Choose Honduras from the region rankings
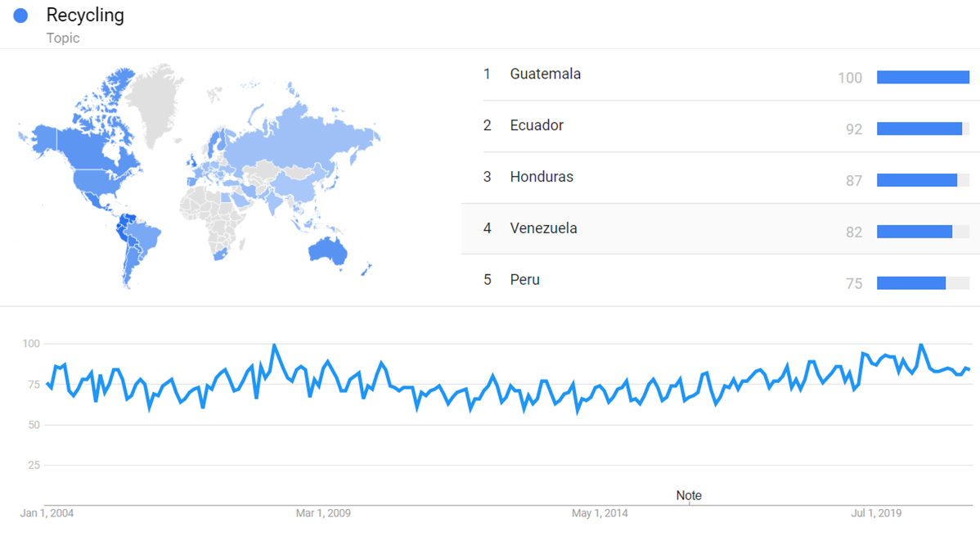The width and height of the screenshot is (980, 541). click(542, 177)
